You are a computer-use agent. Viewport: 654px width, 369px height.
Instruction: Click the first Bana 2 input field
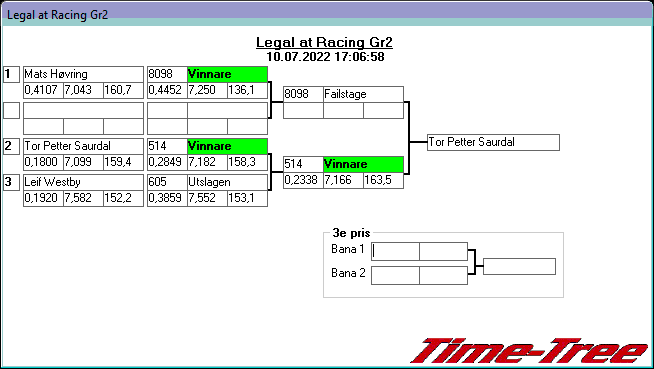(x=395, y=276)
